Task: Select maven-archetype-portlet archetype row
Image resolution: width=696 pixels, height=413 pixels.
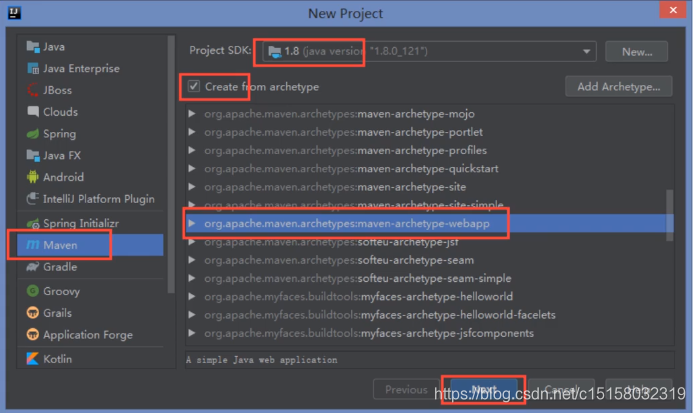Action: pyautogui.click(x=429, y=132)
